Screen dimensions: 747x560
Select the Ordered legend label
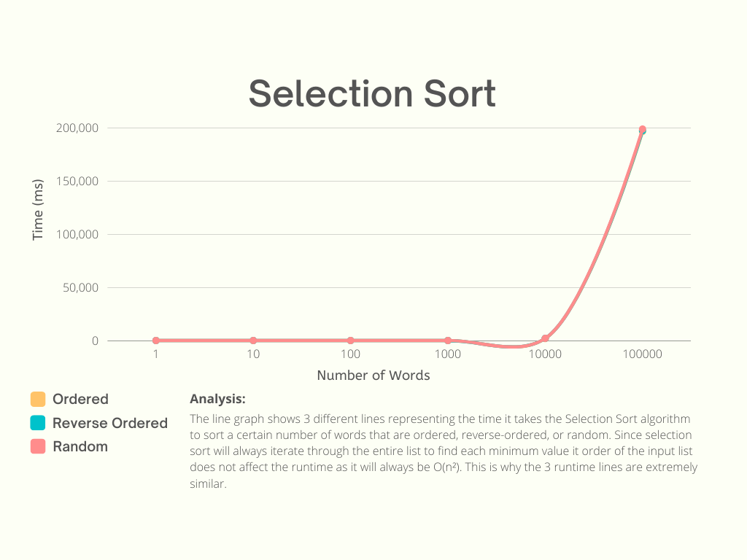click(80, 399)
